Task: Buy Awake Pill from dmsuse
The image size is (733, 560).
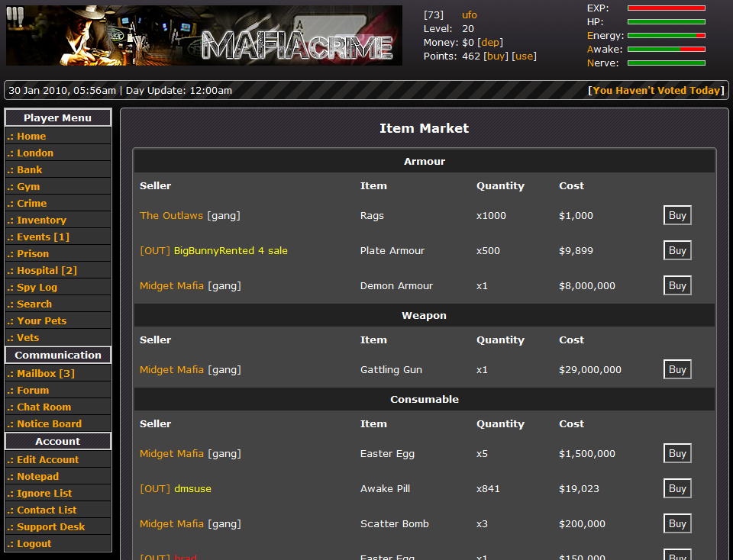Action: click(676, 489)
